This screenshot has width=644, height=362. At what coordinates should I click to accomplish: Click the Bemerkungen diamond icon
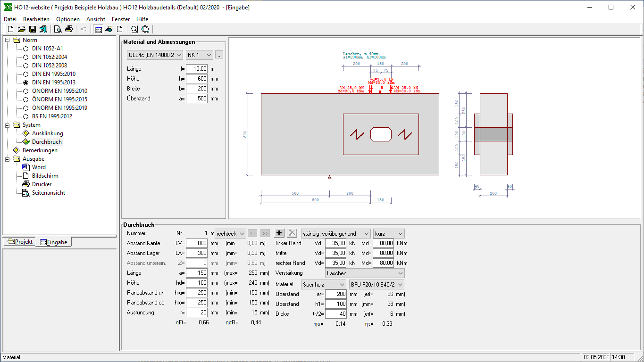point(17,150)
